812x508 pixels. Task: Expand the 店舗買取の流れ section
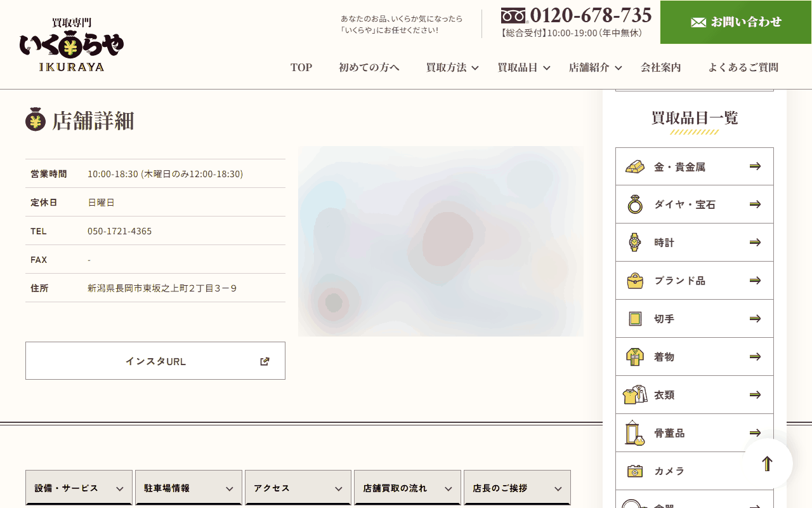407,488
